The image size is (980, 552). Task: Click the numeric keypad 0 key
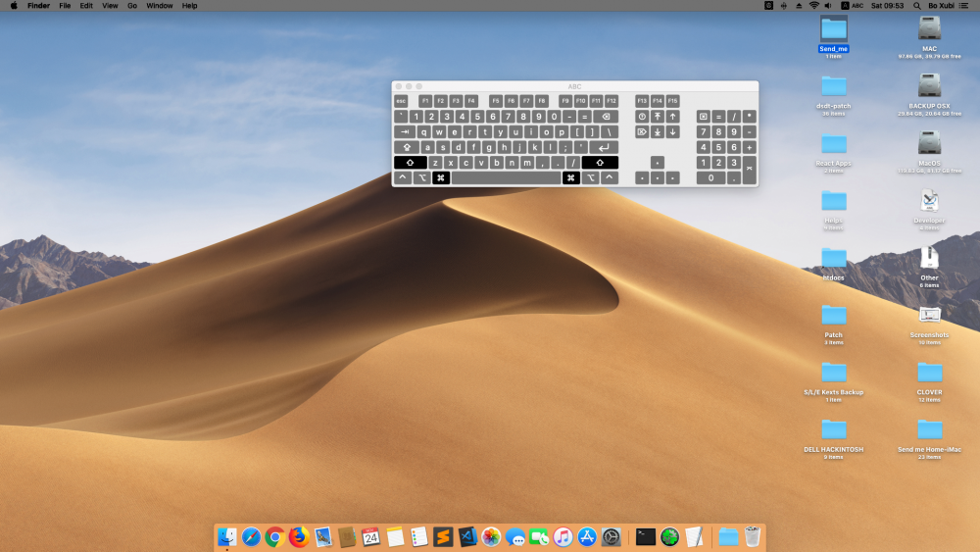[710, 178]
